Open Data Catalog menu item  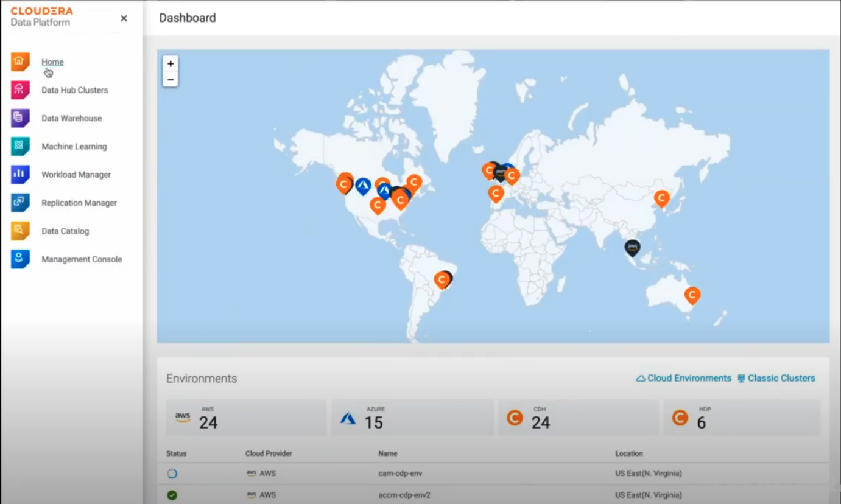[x=65, y=231]
